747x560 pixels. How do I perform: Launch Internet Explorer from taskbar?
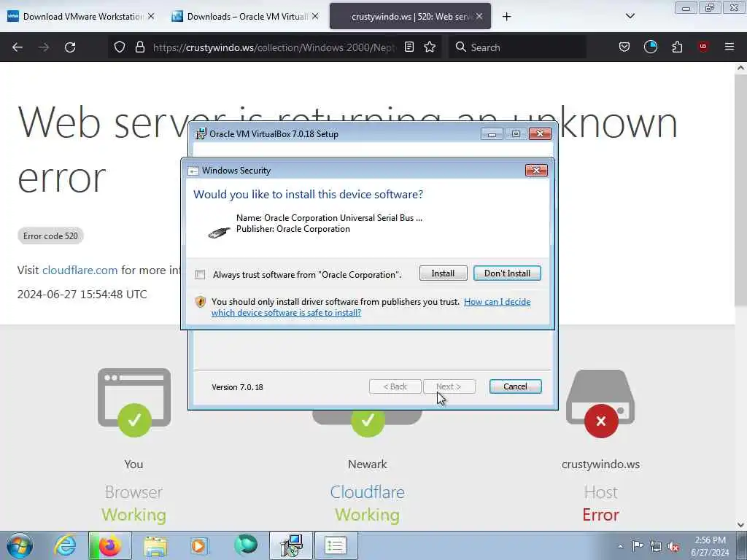click(65, 545)
